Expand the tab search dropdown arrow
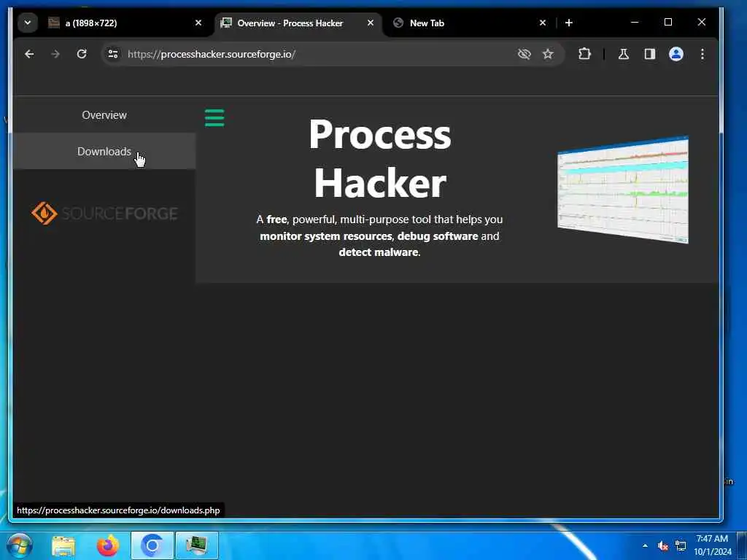747x560 pixels. (x=28, y=23)
